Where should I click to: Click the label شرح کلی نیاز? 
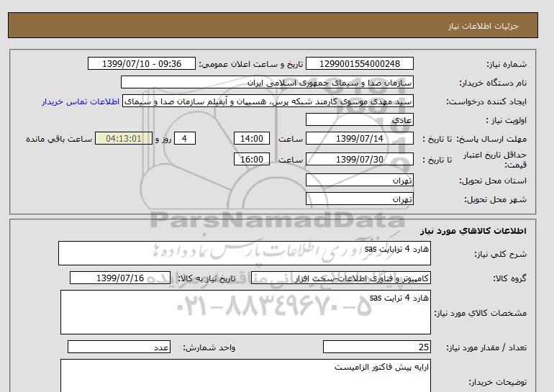500,254
